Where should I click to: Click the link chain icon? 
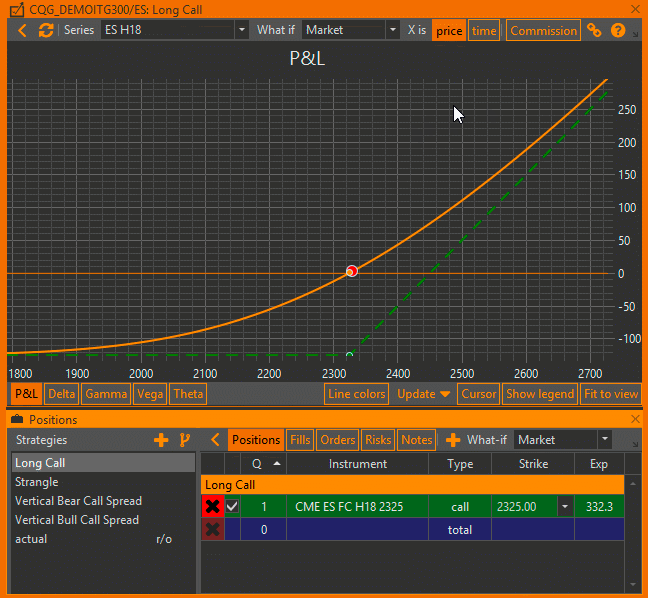[594, 30]
